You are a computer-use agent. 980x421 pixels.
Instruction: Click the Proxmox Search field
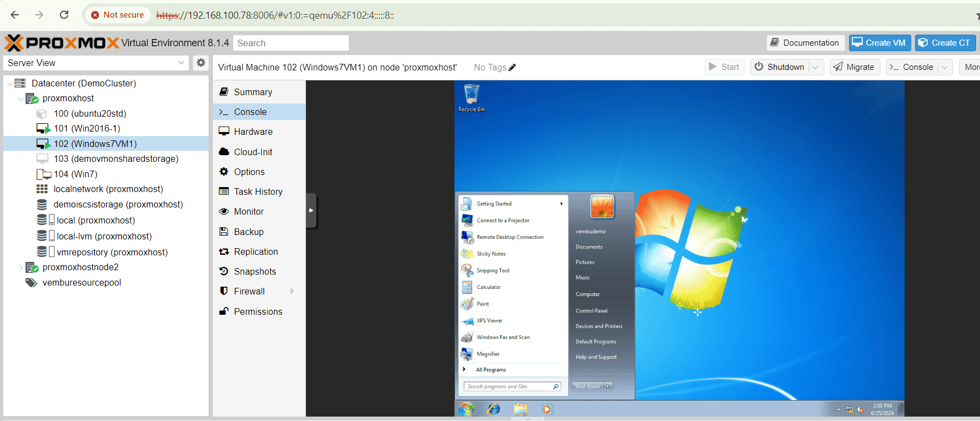[291, 43]
